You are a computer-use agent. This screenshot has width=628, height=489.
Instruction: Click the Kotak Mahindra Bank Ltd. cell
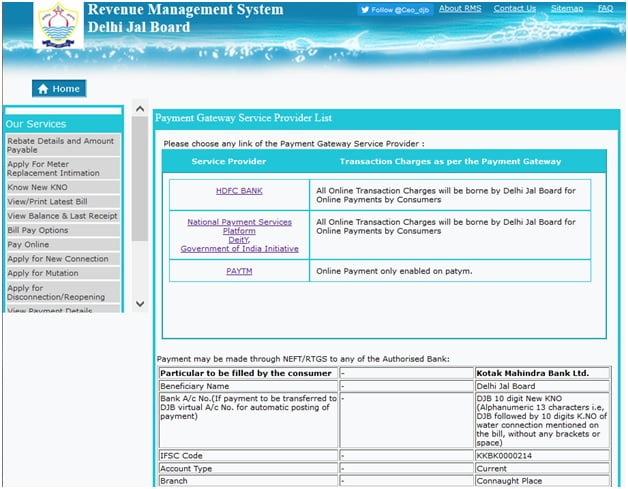click(542, 373)
